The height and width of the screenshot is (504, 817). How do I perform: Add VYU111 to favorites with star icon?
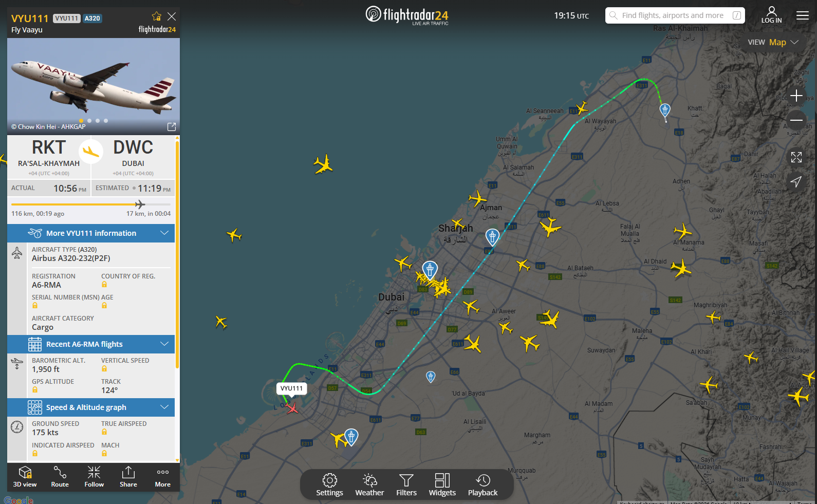click(157, 16)
